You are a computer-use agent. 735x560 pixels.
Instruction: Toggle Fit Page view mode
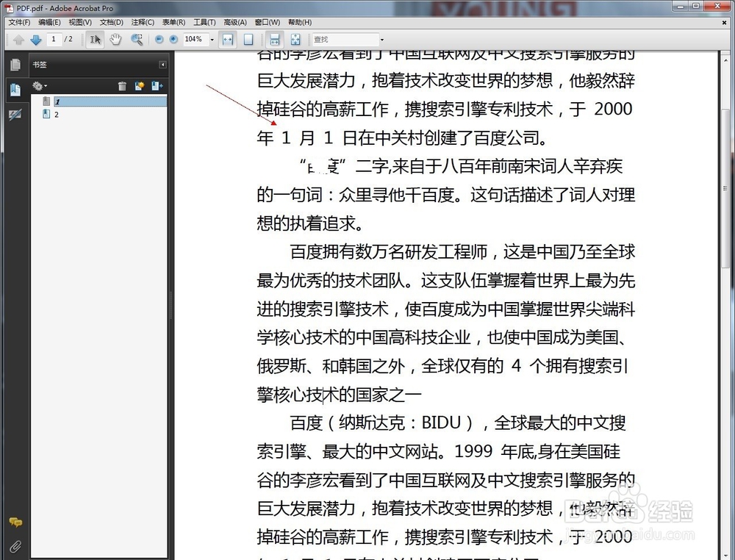click(x=248, y=40)
